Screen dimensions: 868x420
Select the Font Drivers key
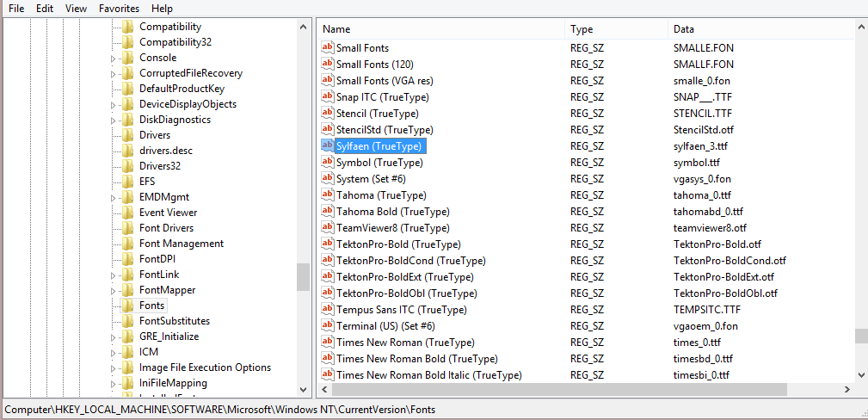tap(167, 228)
